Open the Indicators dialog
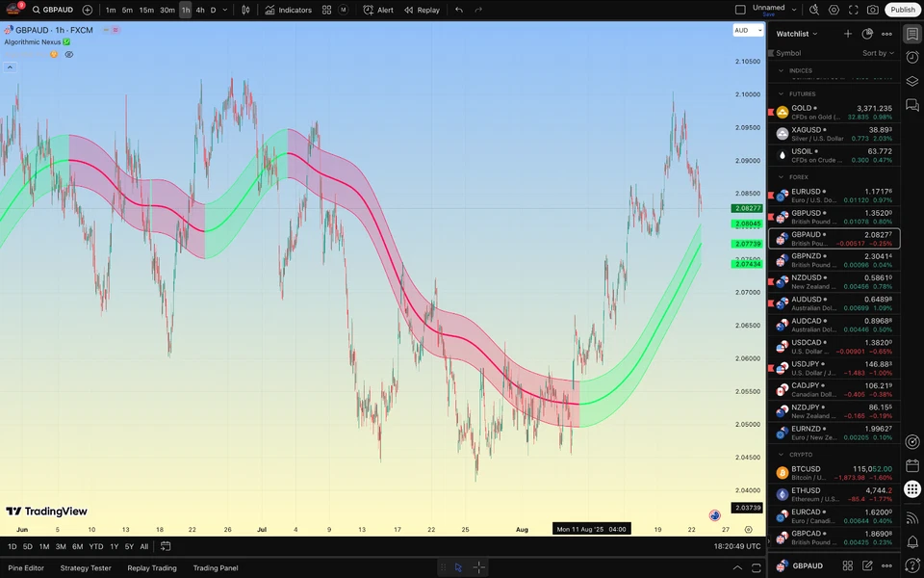 [287, 10]
